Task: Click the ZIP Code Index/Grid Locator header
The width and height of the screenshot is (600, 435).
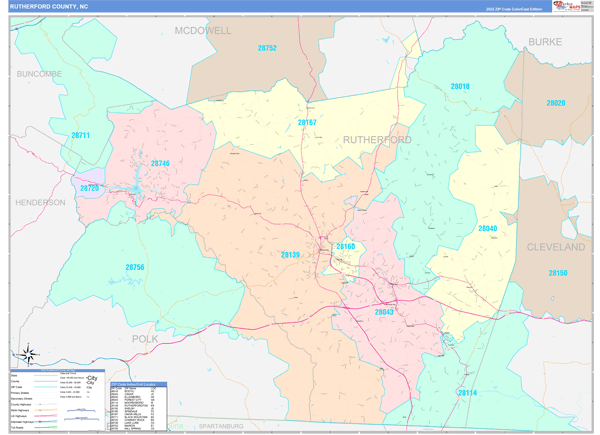Action: pyautogui.click(x=138, y=383)
